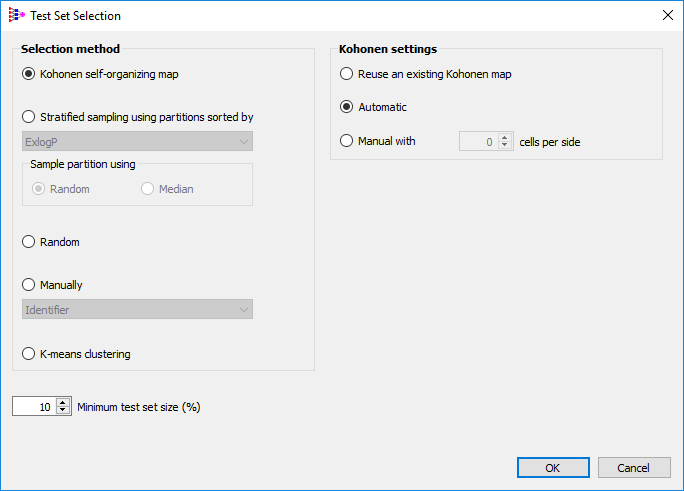This screenshot has height=491, width=684.
Task: Open the Identifier dropdown
Action: 137,309
